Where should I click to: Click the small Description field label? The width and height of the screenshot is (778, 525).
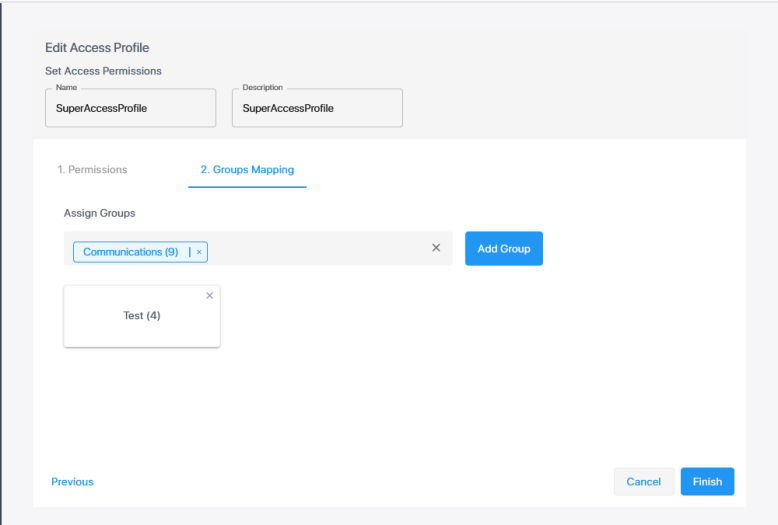262,88
